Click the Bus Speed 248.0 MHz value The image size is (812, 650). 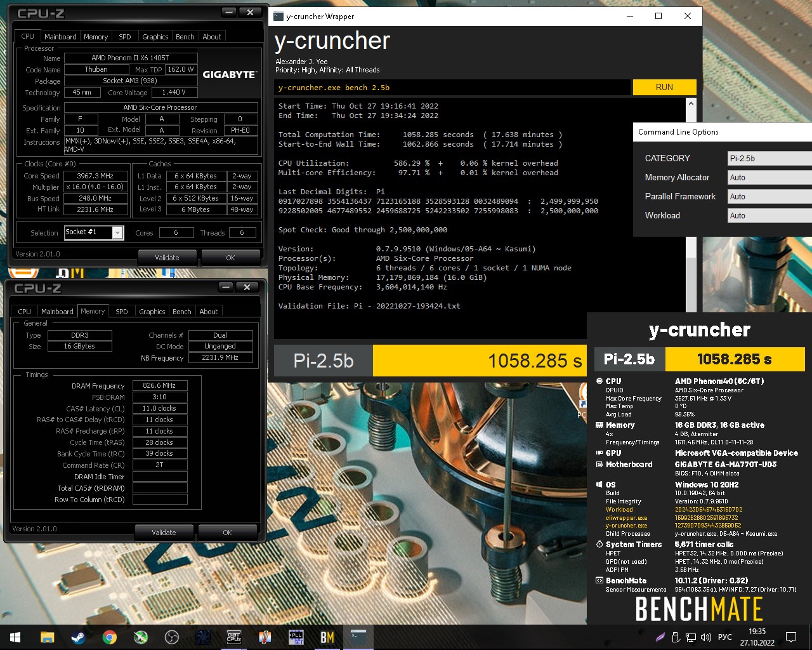click(x=95, y=198)
